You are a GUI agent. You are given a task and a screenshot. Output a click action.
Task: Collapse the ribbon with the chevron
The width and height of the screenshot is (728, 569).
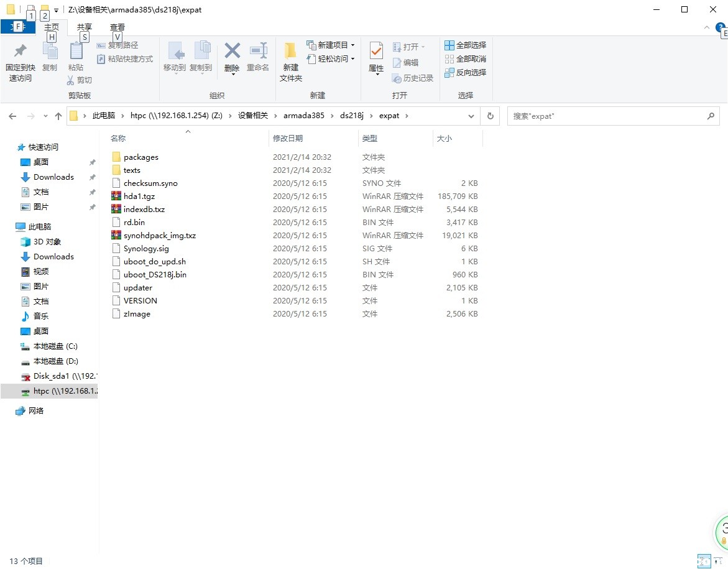click(707, 27)
